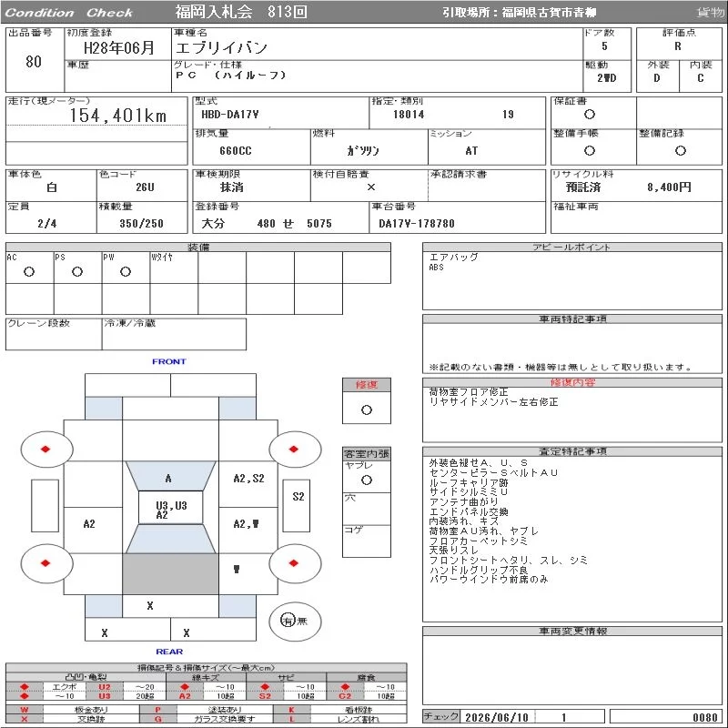Click the transmission value AT
728x728 pixels.
[471, 151]
